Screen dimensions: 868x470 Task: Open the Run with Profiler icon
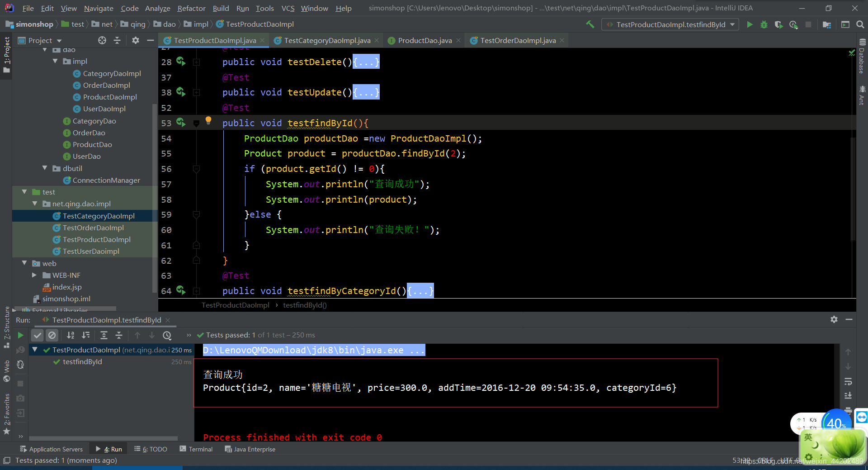click(793, 24)
